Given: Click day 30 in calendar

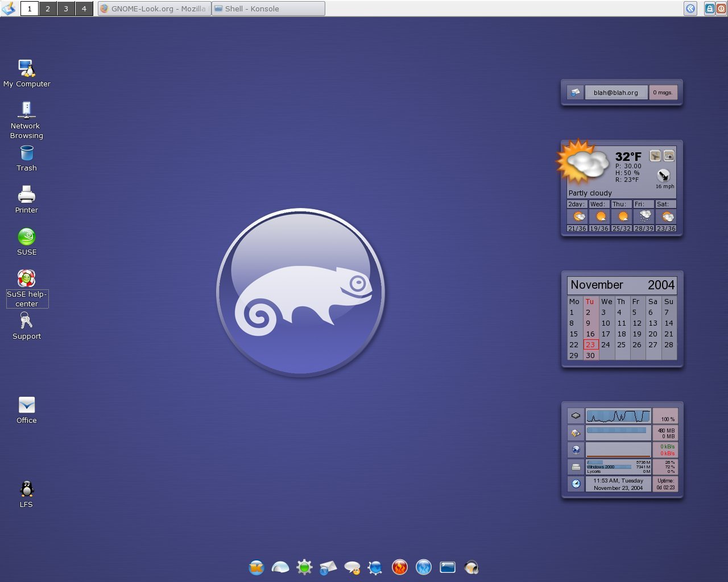Looking at the screenshot, I should [x=590, y=355].
